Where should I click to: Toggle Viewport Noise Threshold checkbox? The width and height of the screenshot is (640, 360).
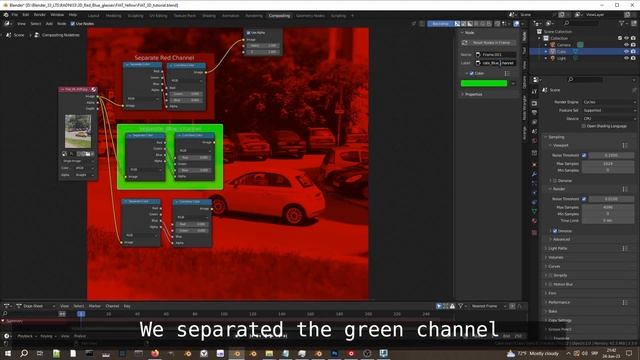coord(584,156)
